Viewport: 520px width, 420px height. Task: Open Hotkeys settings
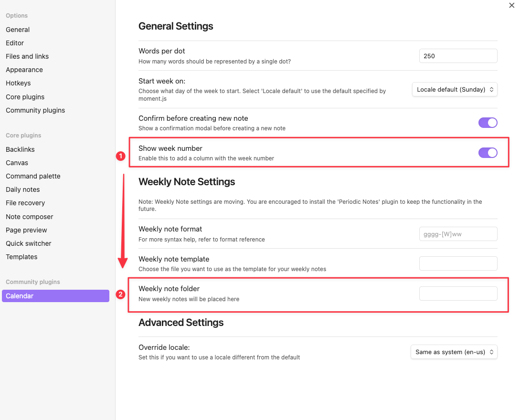[18, 83]
